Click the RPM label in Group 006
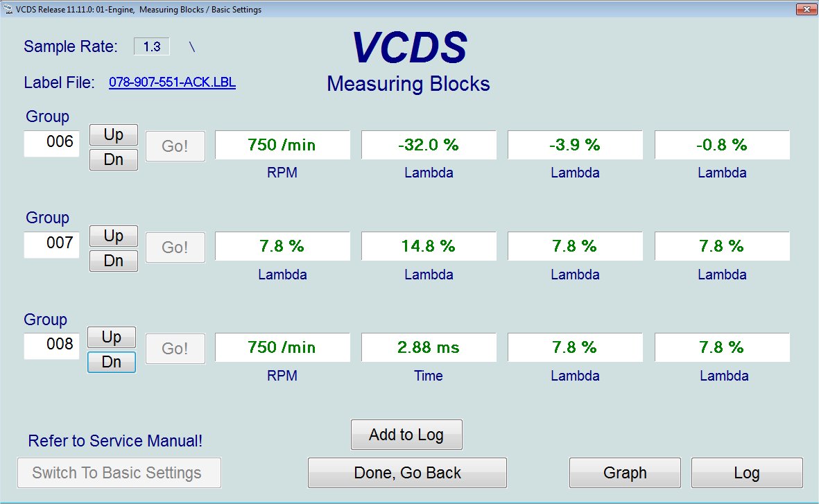 point(282,173)
